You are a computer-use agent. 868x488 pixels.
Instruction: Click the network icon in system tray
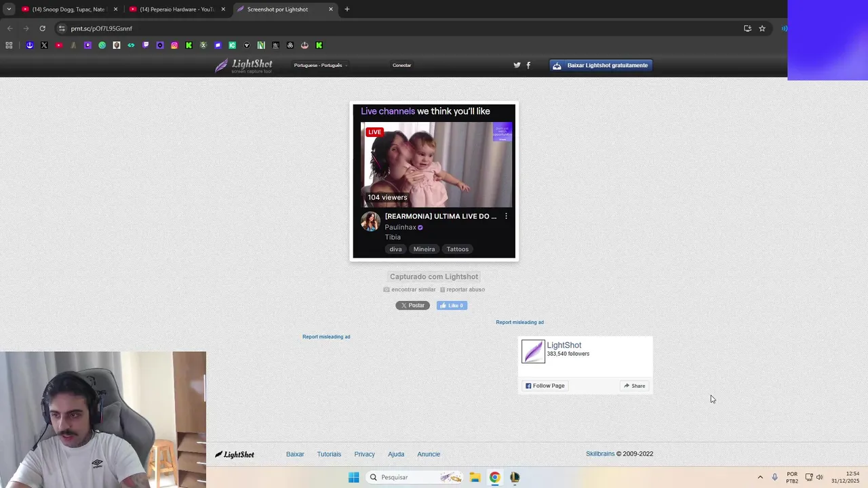click(x=808, y=477)
